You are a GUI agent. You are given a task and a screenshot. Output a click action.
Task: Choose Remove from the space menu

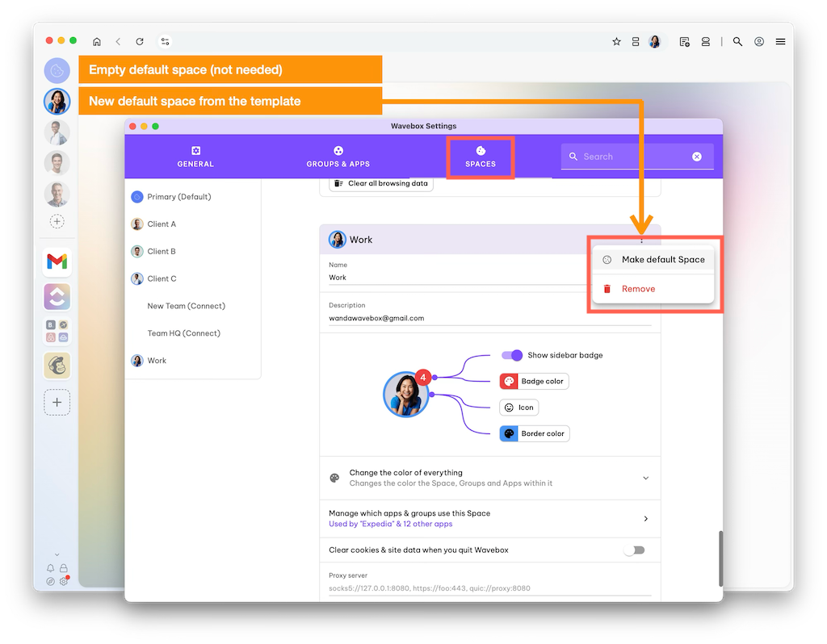[653, 289]
